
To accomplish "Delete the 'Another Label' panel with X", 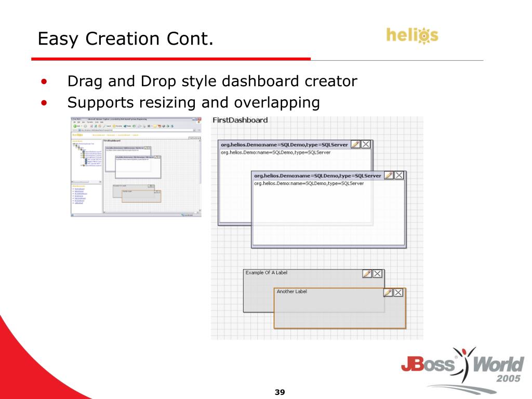I will tap(398, 292).
